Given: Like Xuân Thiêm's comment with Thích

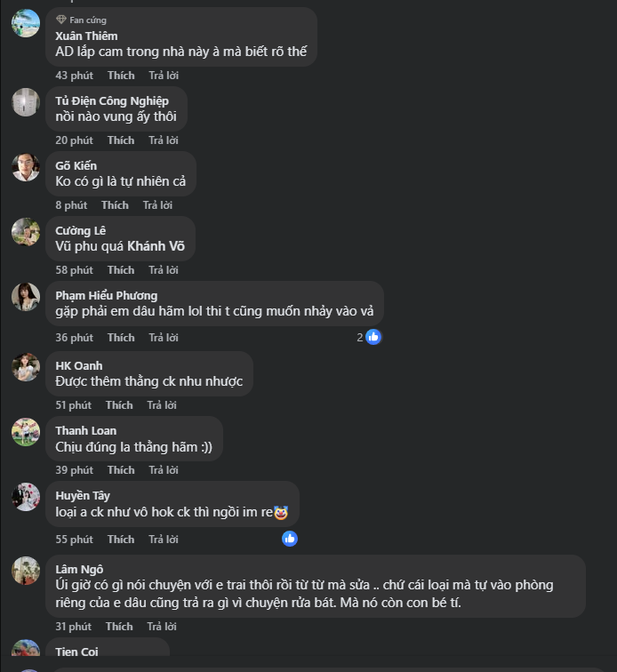Looking at the screenshot, I should pyautogui.click(x=121, y=76).
